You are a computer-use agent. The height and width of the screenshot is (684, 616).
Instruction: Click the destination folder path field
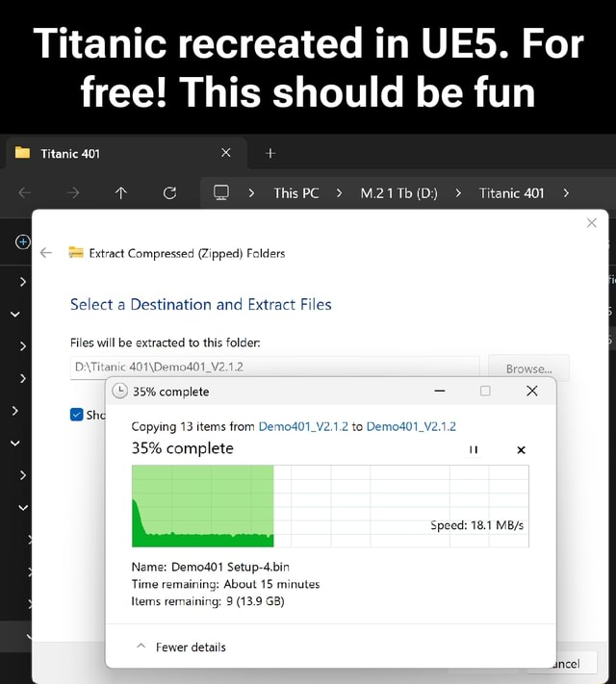pos(274,367)
